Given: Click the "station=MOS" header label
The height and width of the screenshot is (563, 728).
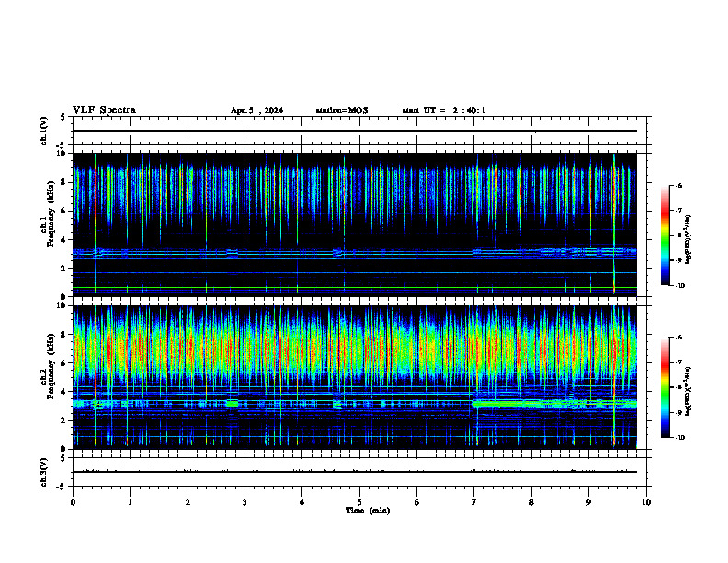Looking at the screenshot, I should coord(342,110).
